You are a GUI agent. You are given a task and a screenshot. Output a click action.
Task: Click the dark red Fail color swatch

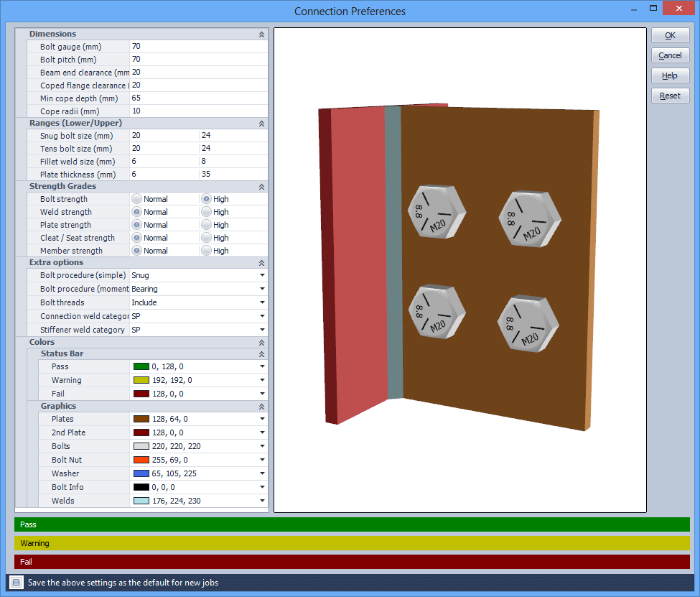141,394
